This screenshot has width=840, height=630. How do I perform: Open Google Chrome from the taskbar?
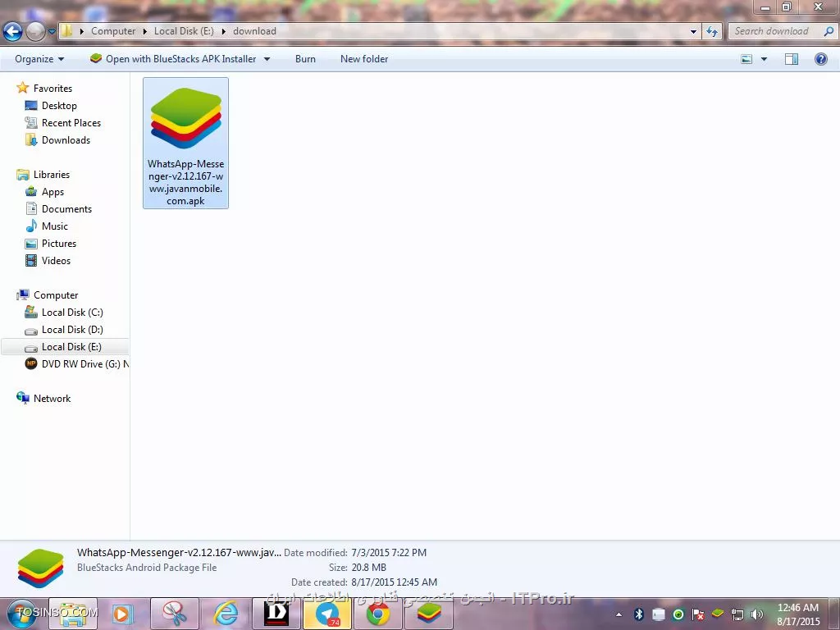click(x=377, y=614)
